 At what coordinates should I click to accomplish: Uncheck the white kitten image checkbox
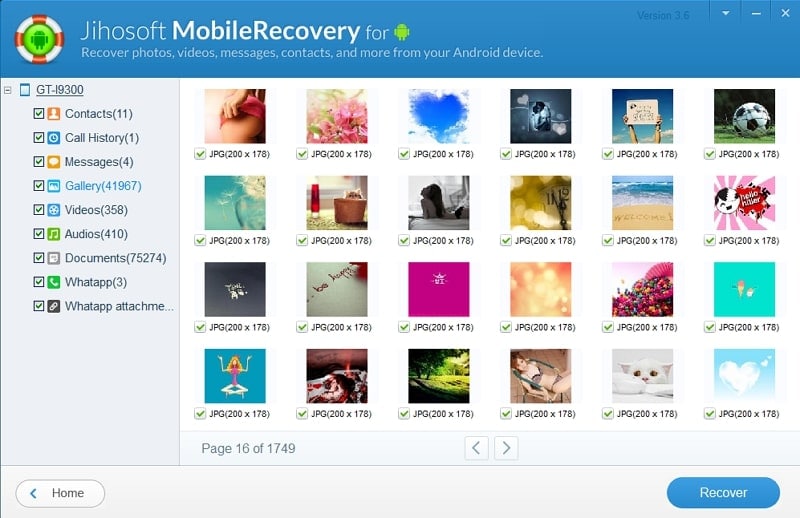(x=608, y=414)
